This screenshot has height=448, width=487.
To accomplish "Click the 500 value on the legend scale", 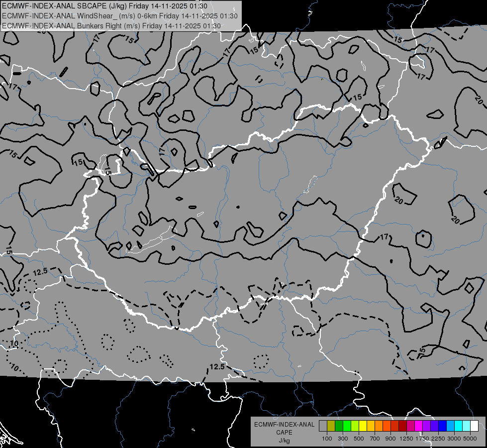I will (x=359, y=439).
